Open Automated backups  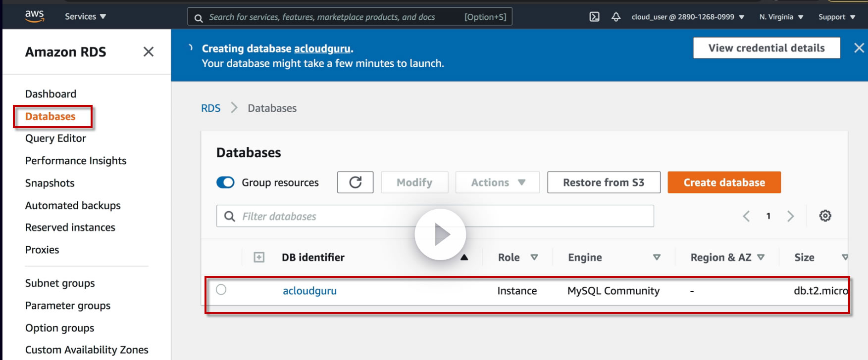73,205
